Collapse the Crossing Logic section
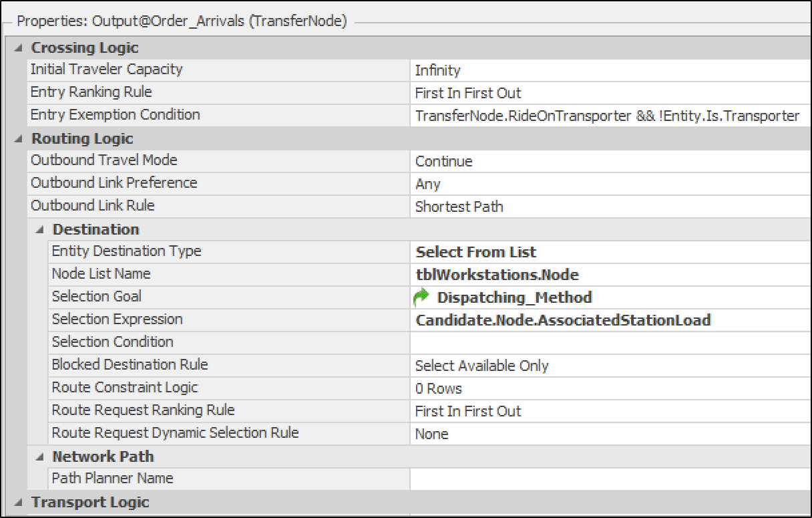This screenshot has width=812, height=518. [x=19, y=48]
